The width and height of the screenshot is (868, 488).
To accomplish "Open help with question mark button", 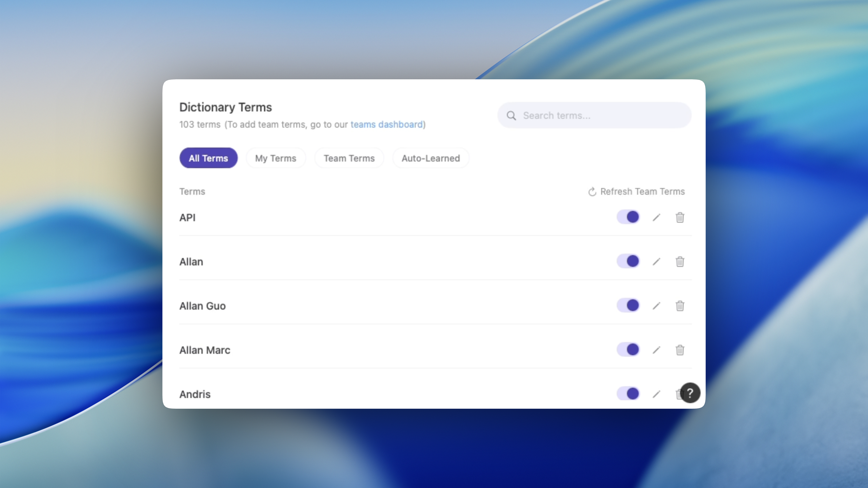I will coord(690,393).
